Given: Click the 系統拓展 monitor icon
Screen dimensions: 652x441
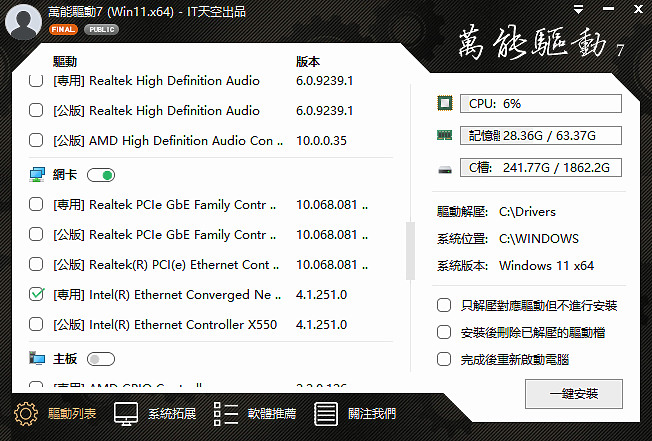Looking at the screenshot, I should pyautogui.click(x=126, y=414).
